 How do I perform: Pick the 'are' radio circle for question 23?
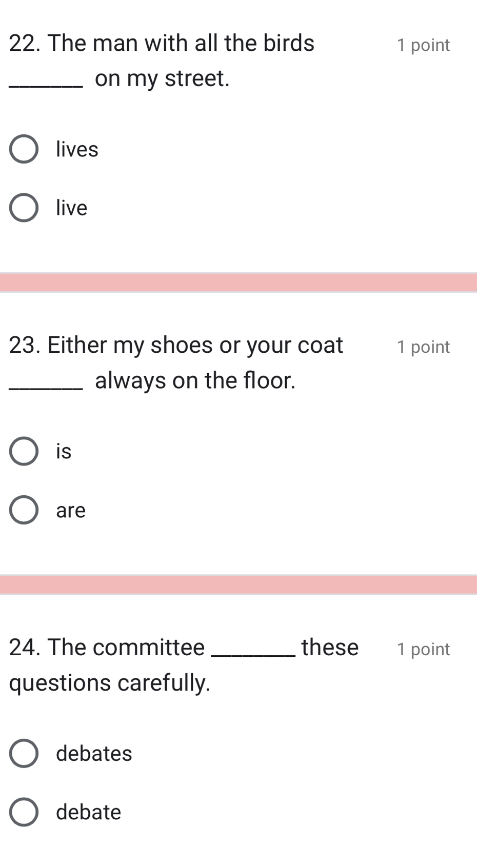[24, 510]
